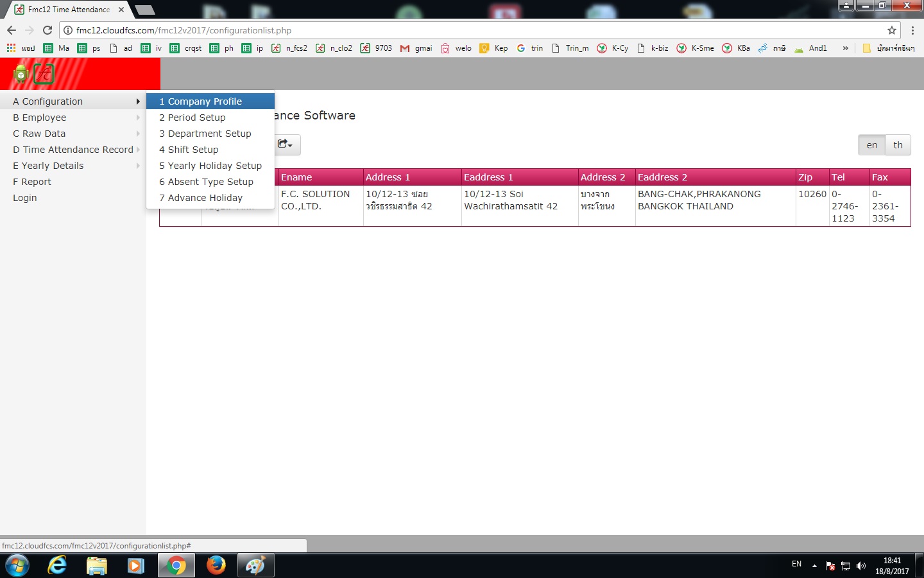This screenshot has height=578, width=924.
Task: Open Windows Start menu
Action: pos(17,566)
